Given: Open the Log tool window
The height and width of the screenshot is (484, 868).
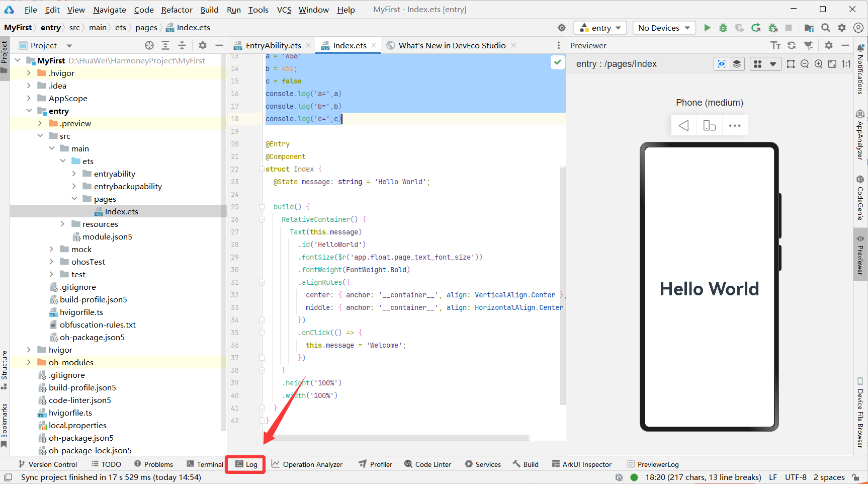Looking at the screenshot, I should (246, 464).
